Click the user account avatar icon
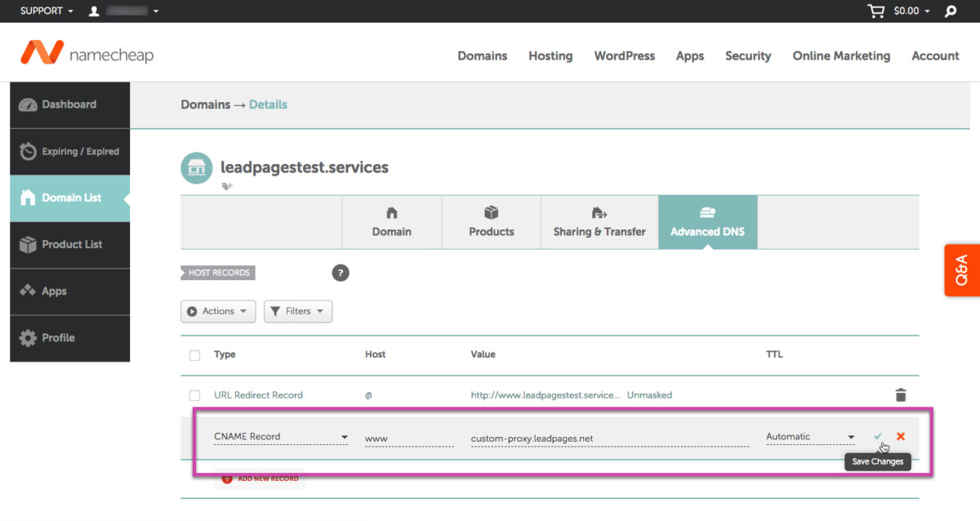The image size is (980, 521). pos(94,11)
